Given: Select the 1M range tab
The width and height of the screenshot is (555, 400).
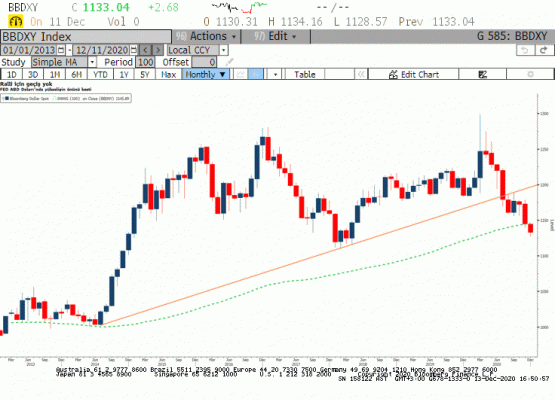Looking at the screenshot, I should (55, 74).
